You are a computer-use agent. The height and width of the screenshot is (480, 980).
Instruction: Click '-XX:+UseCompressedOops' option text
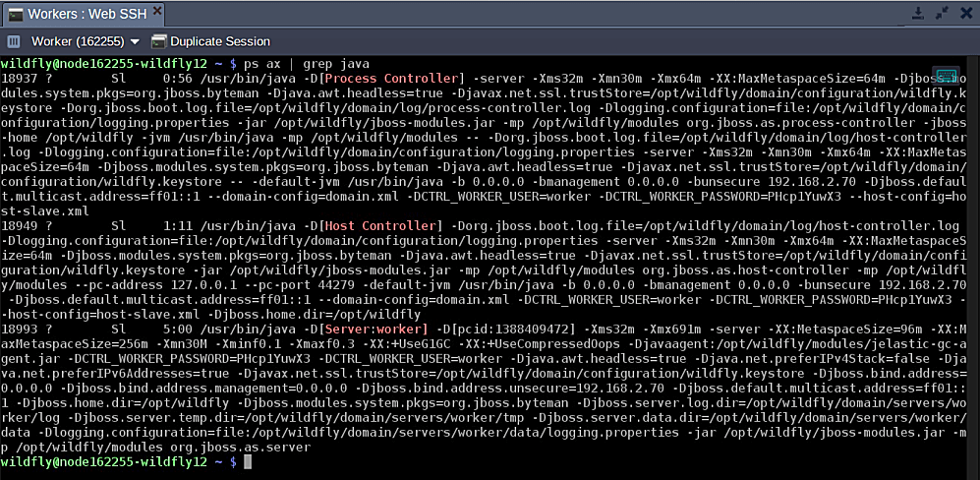tap(546, 344)
